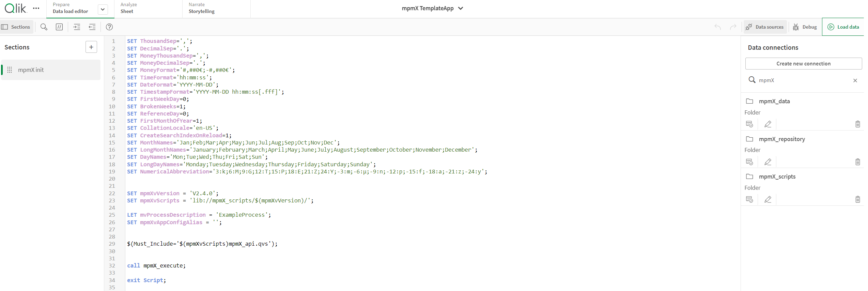
Task: Click the mpmX_data connection name
Action: [x=774, y=101]
